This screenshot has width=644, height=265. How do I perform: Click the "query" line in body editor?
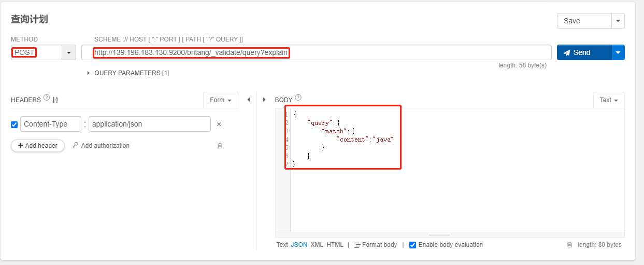(x=323, y=123)
